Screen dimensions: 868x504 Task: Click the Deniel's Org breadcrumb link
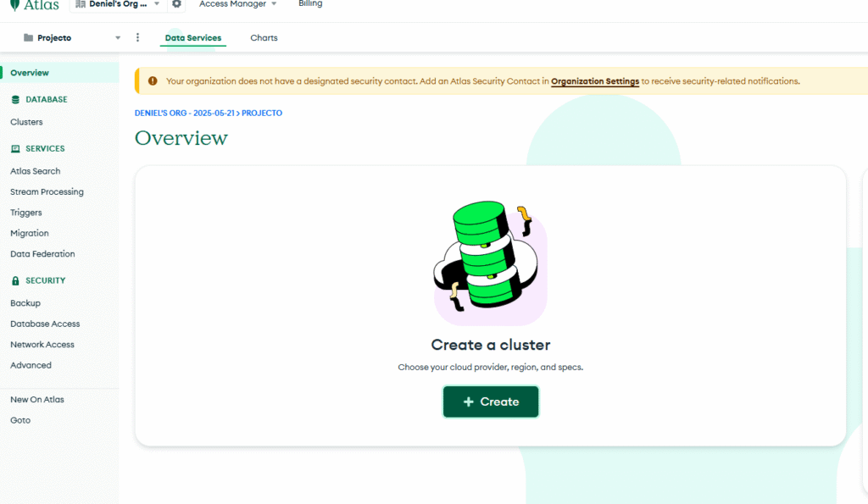pos(184,113)
